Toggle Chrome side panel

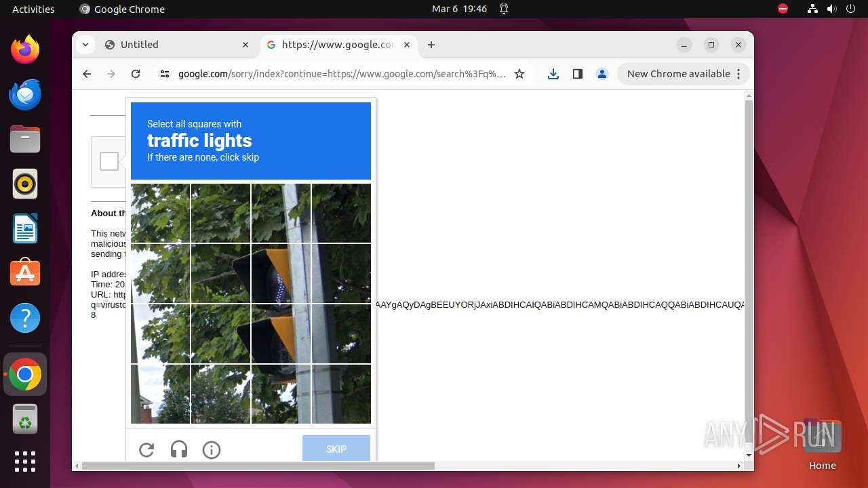[578, 74]
